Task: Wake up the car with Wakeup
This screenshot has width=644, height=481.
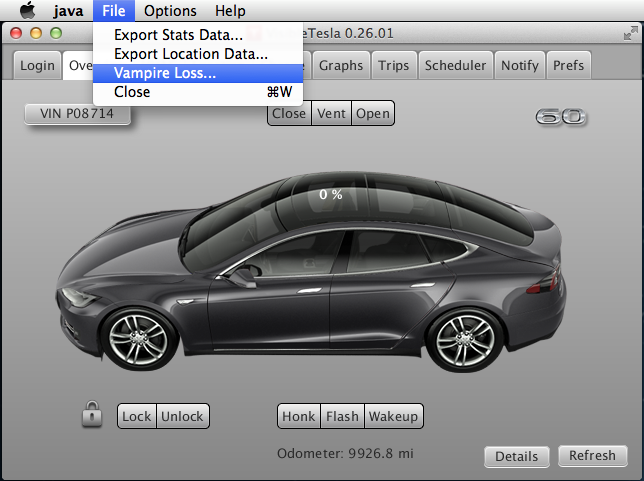Action: click(x=393, y=416)
